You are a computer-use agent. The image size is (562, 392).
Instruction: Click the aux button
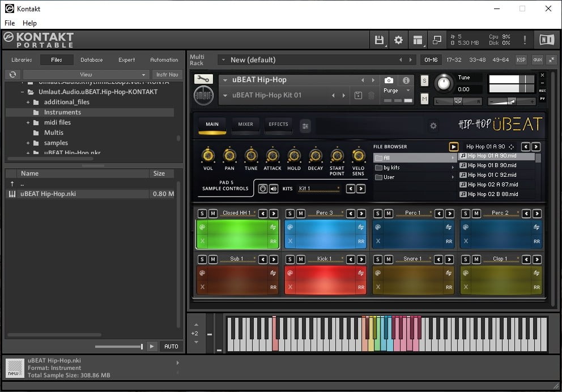pyautogui.click(x=537, y=60)
